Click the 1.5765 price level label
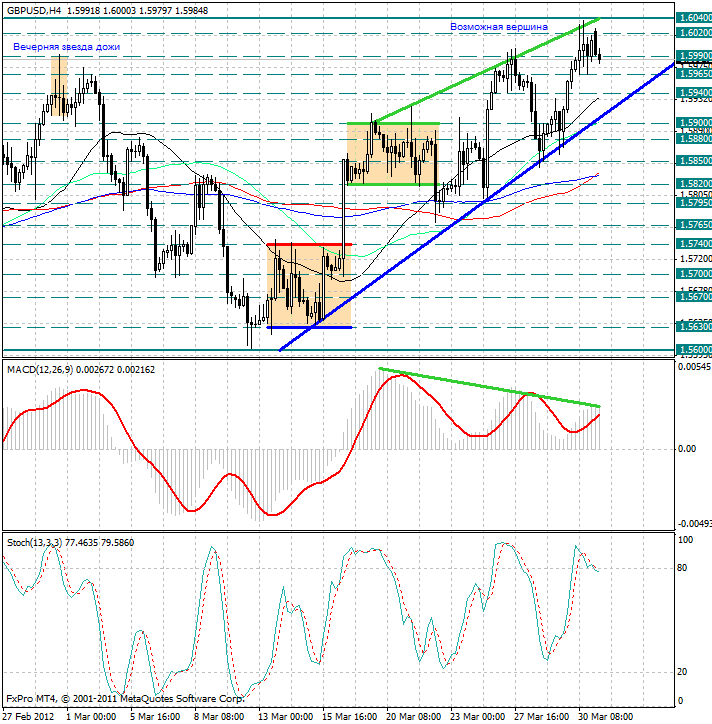 click(694, 225)
